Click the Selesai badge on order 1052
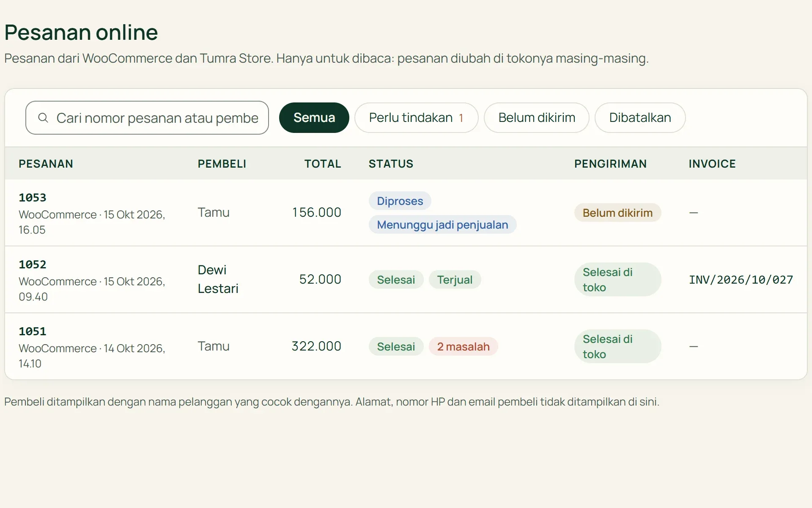 click(x=396, y=280)
